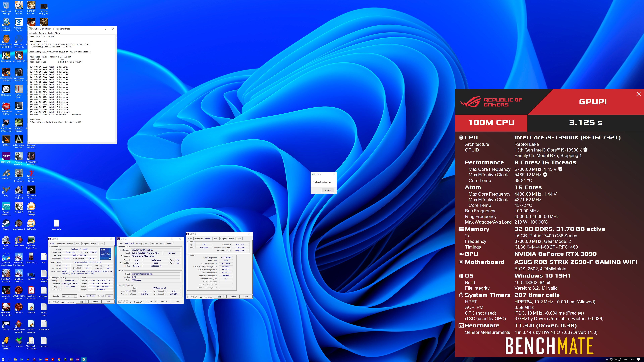Open the Tools menu in GPUPI

coord(50,33)
